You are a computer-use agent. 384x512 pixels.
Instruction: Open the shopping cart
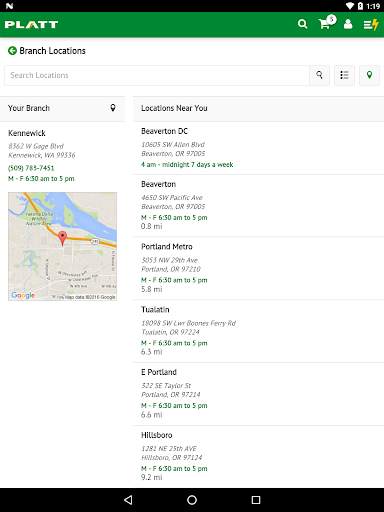326,23
